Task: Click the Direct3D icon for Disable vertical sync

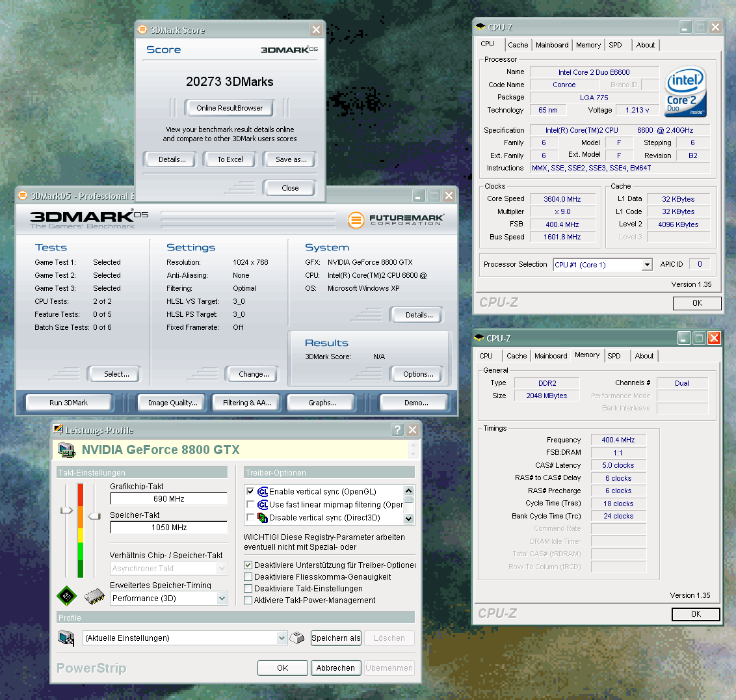Action: coord(263,518)
